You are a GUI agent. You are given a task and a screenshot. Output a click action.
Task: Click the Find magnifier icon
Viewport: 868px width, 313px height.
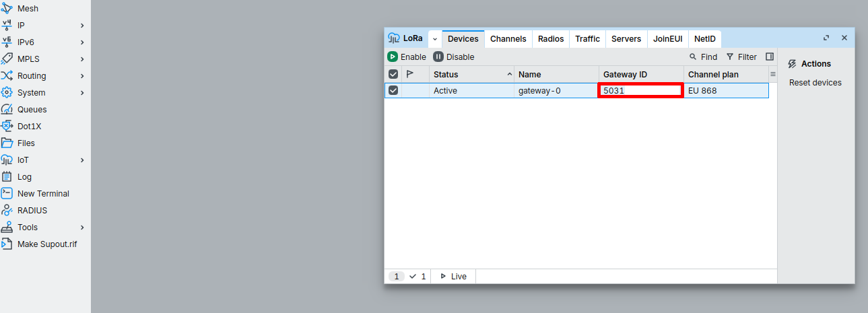693,57
